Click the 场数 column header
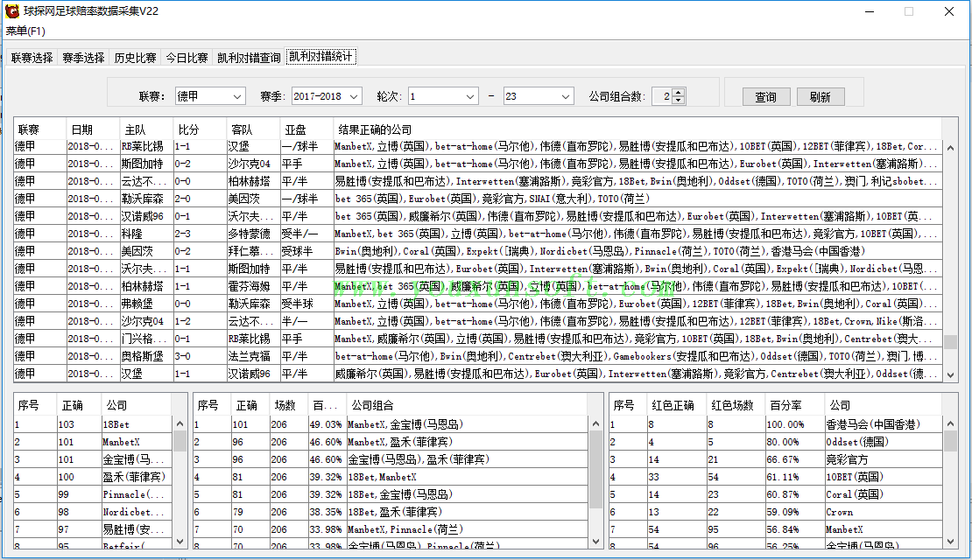The width and height of the screenshot is (972, 560). coord(289,405)
